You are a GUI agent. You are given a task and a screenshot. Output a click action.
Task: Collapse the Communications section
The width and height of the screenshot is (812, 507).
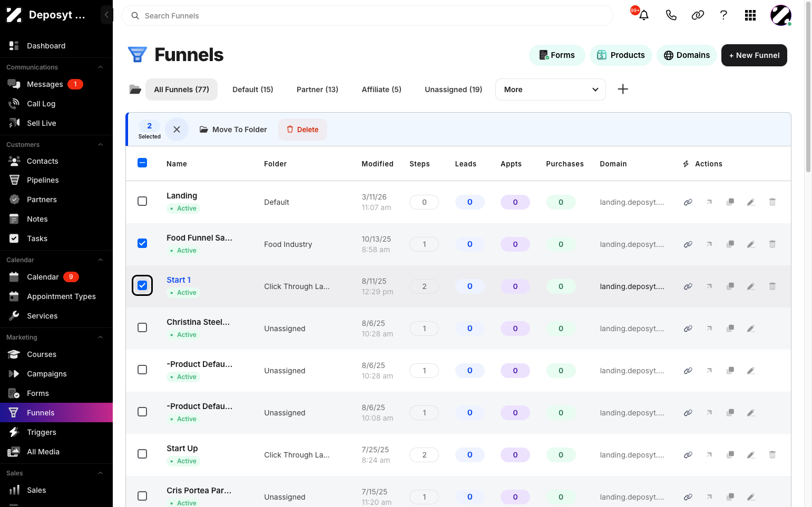pyautogui.click(x=100, y=67)
